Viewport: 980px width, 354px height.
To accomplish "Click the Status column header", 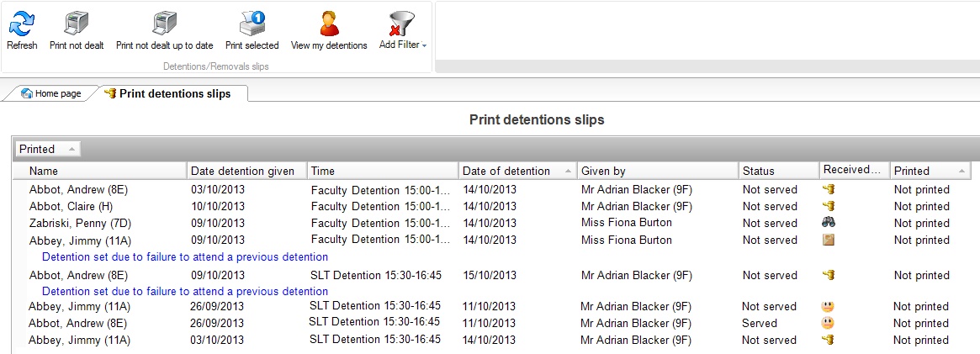I will pyautogui.click(x=779, y=171).
